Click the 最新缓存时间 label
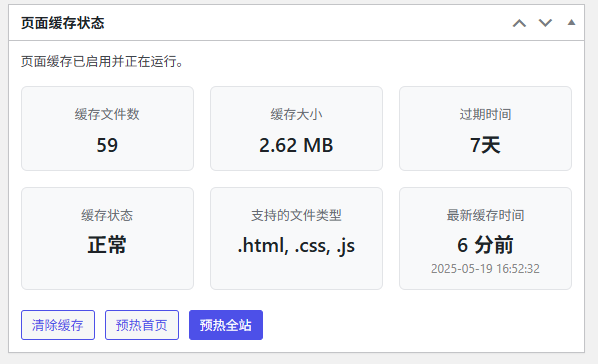The image size is (598, 364). [485, 215]
